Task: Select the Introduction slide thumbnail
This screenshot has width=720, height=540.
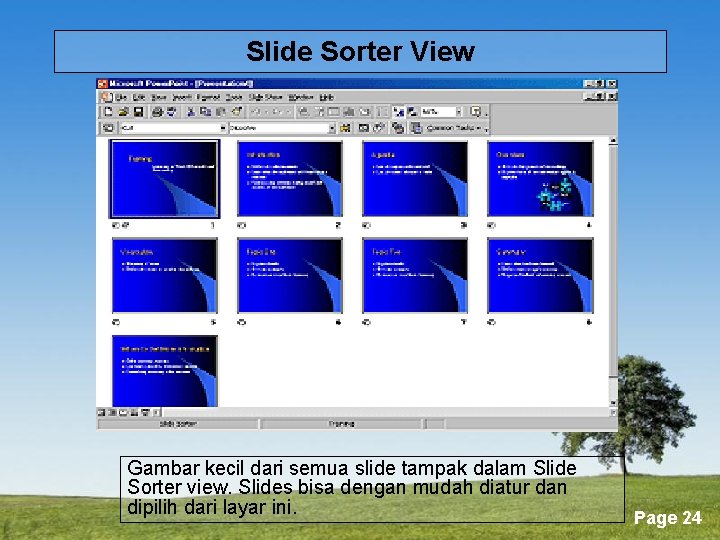Action: (x=290, y=179)
